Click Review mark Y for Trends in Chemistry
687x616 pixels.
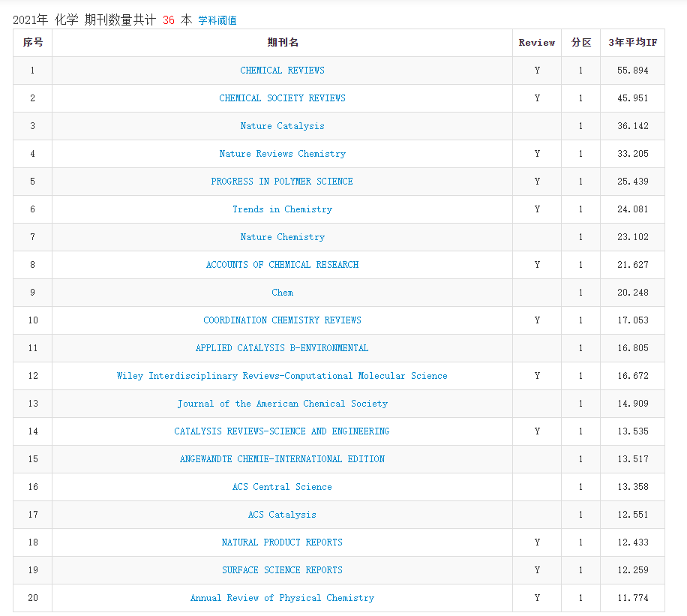pyautogui.click(x=537, y=209)
